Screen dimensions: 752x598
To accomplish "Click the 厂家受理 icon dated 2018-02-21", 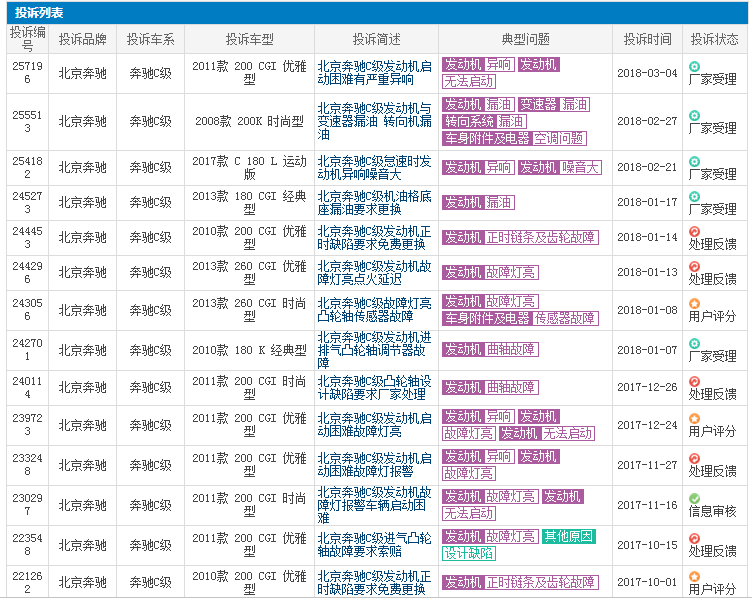I will click(694, 160).
